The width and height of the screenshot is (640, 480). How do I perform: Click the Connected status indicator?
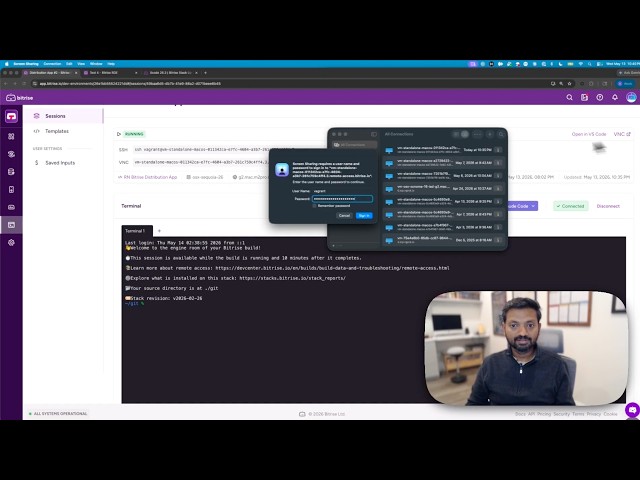[571, 206]
